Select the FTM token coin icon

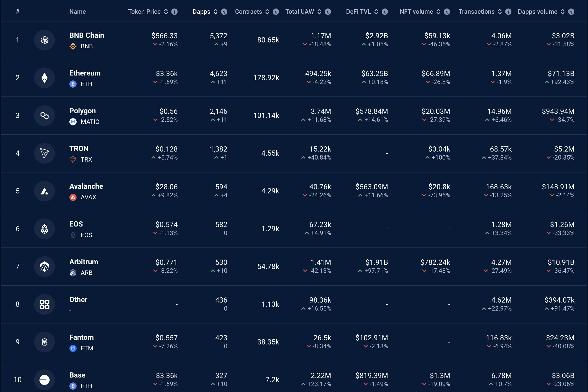(x=73, y=348)
